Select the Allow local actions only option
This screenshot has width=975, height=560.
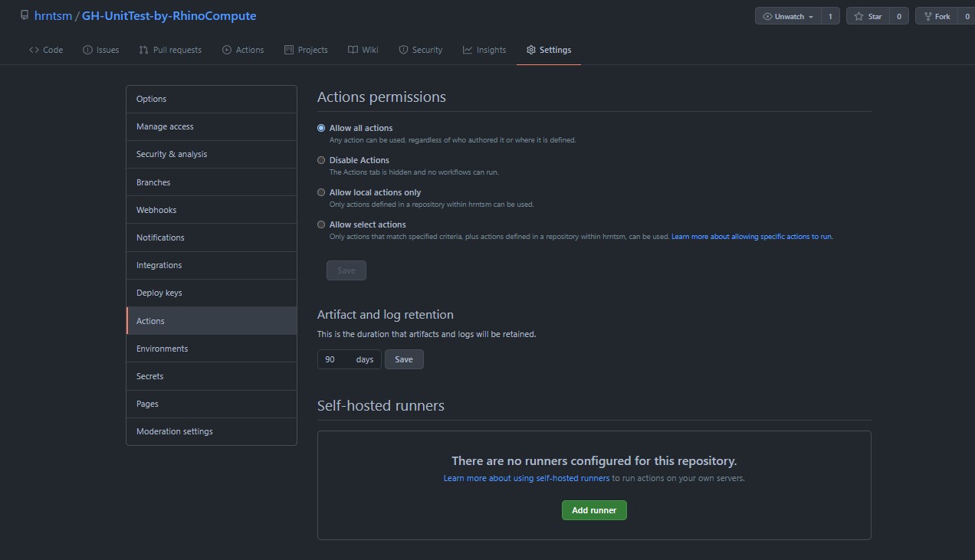coord(321,192)
